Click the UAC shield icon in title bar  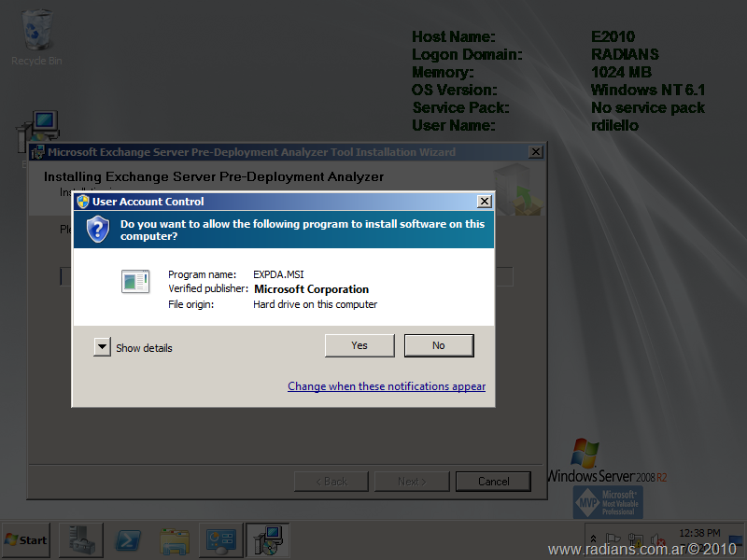coord(83,202)
